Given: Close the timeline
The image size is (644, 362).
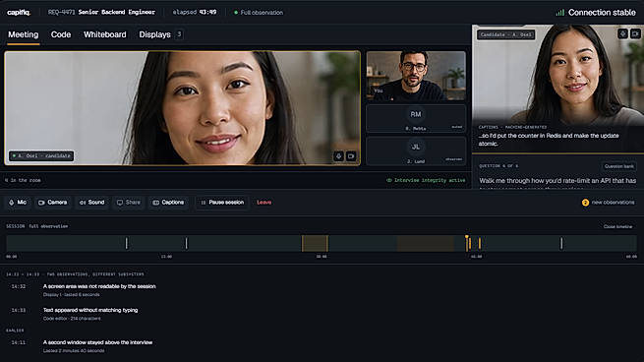Looking at the screenshot, I should pyautogui.click(x=617, y=226).
